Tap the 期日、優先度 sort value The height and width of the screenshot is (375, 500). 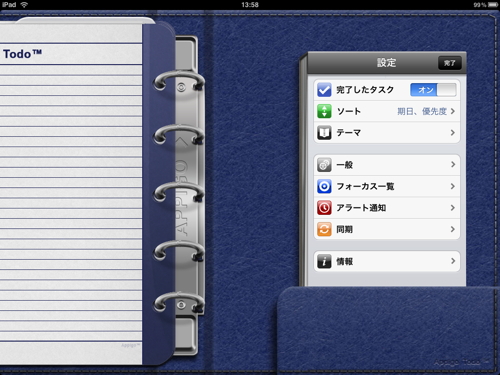coord(422,111)
